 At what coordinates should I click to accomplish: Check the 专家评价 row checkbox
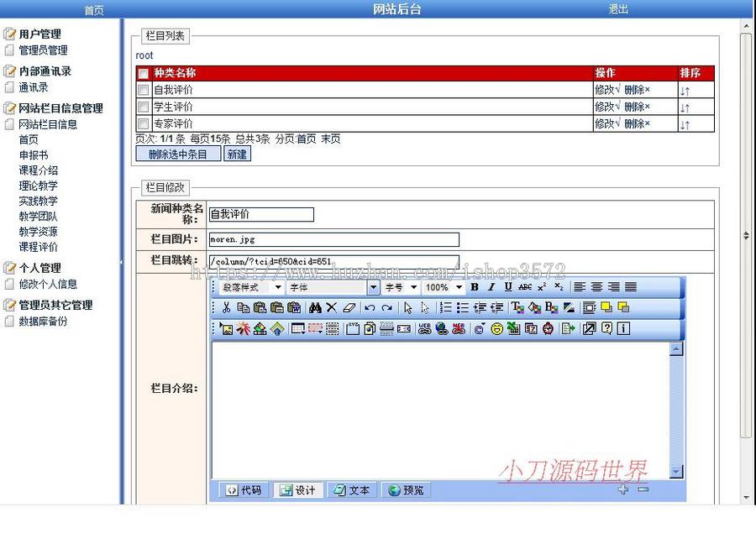[x=143, y=123]
